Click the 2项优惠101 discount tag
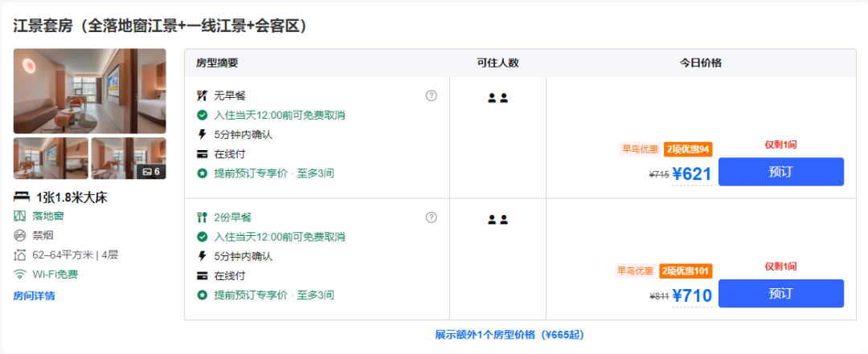Image resolution: width=868 pixels, height=354 pixels. tap(686, 271)
